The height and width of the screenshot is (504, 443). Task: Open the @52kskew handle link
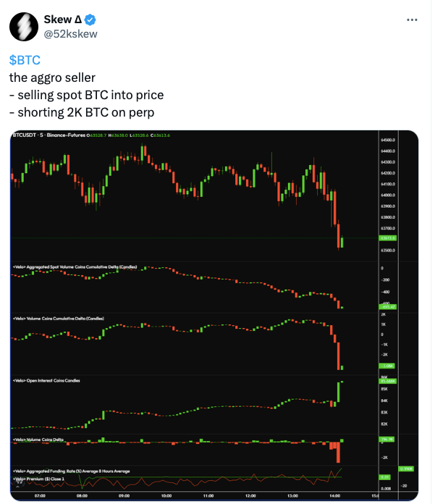click(70, 34)
